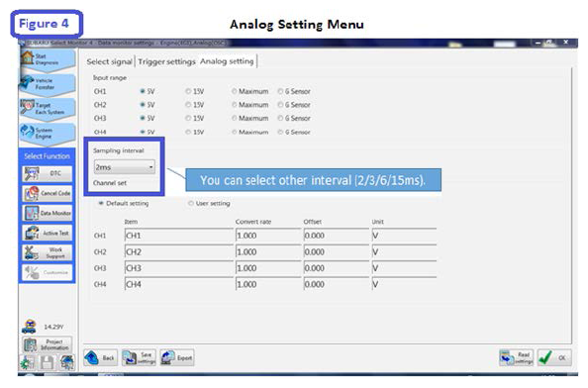Click the "Input range" section label
Viewport: 588px width, 388px height.
pyautogui.click(x=110, y=77)
